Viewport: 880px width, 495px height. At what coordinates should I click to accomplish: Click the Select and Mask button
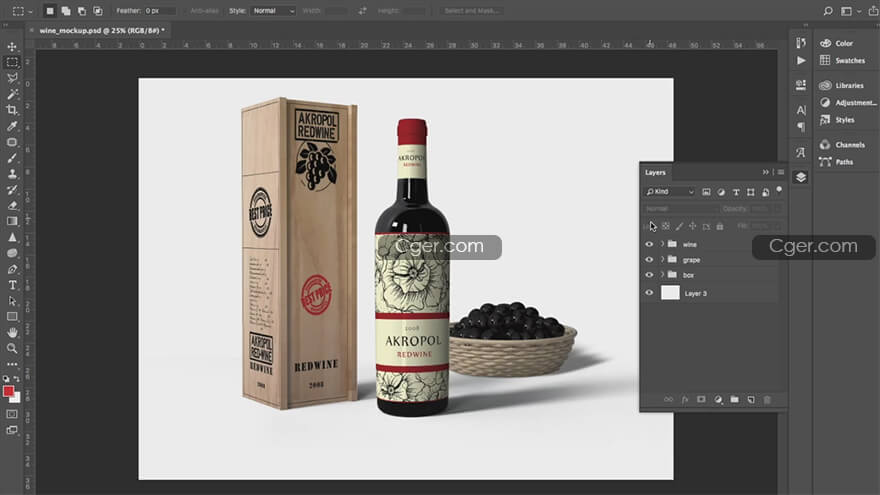click(471, 11)
